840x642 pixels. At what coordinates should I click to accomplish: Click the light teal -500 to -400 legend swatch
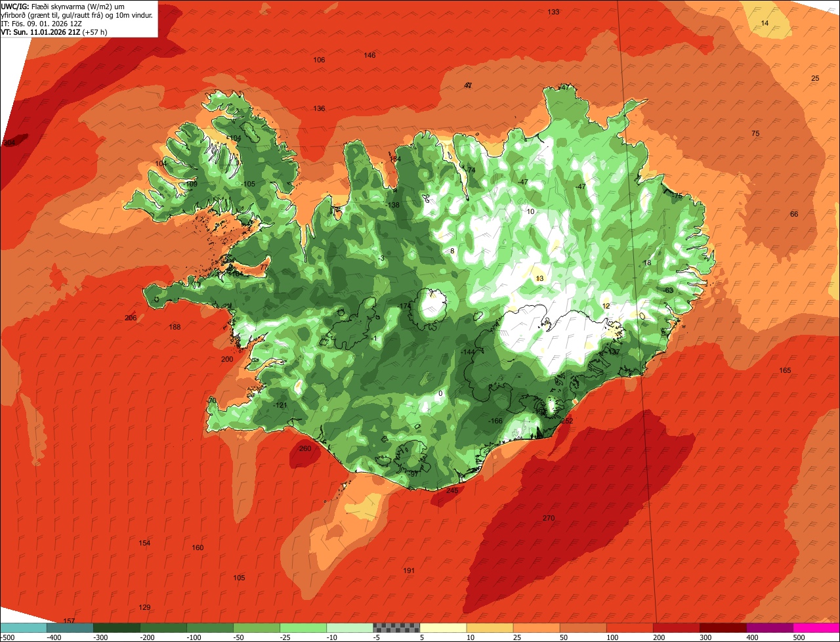click(x=23, y=628)
